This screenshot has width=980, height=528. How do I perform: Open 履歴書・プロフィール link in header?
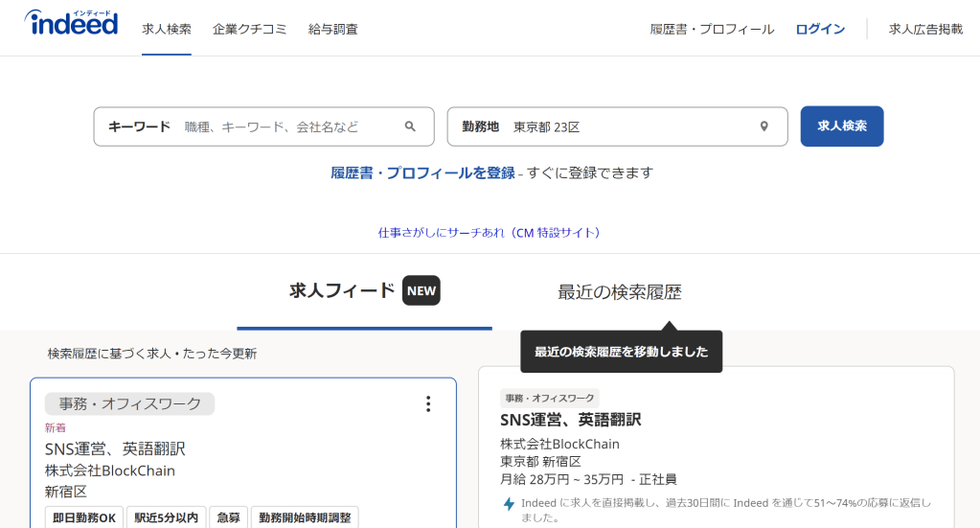tap(712, 29)
